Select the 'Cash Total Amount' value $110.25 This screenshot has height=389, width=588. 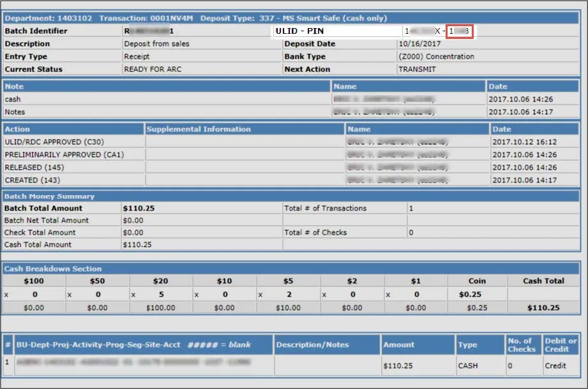click(x=137, y=244)
